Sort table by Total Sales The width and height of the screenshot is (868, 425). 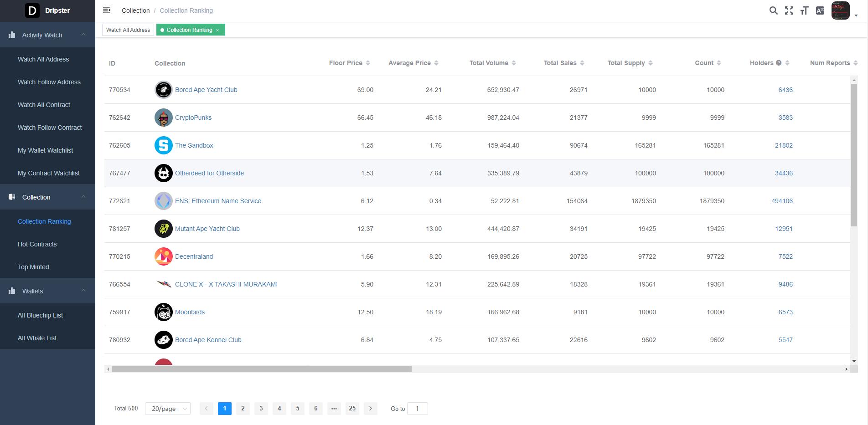point(582,63)
